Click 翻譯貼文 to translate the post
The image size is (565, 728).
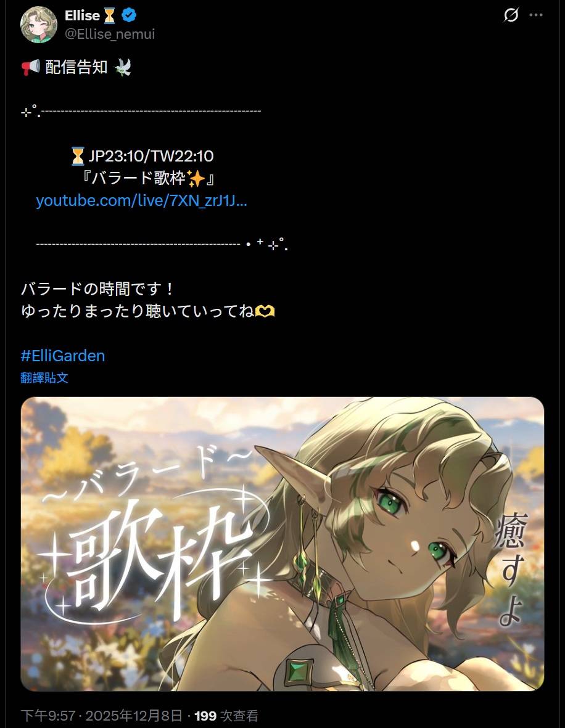coord(44,378)
